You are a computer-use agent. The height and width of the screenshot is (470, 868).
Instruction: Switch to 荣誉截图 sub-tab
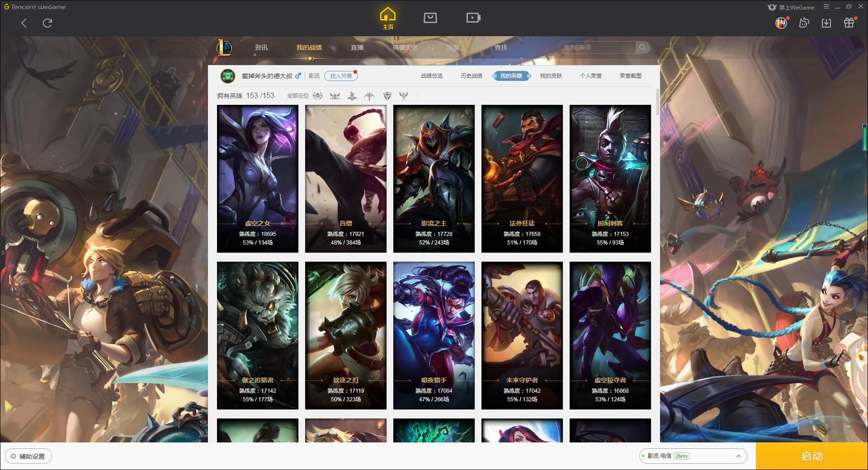pos(631,76)
